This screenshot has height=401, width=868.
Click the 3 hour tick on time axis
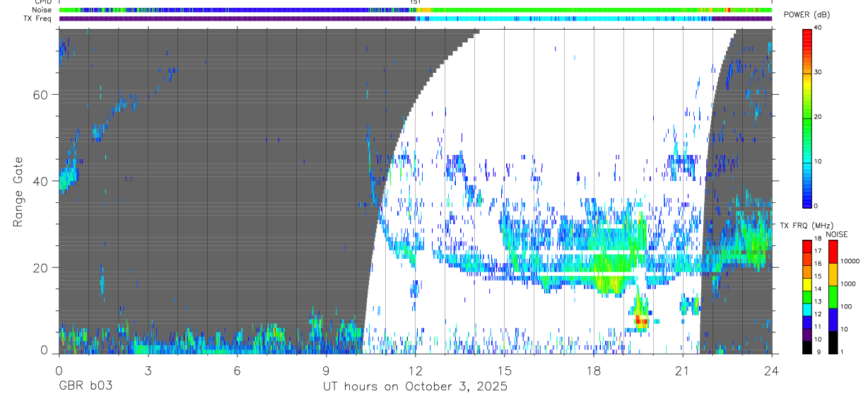pos(148,370)
